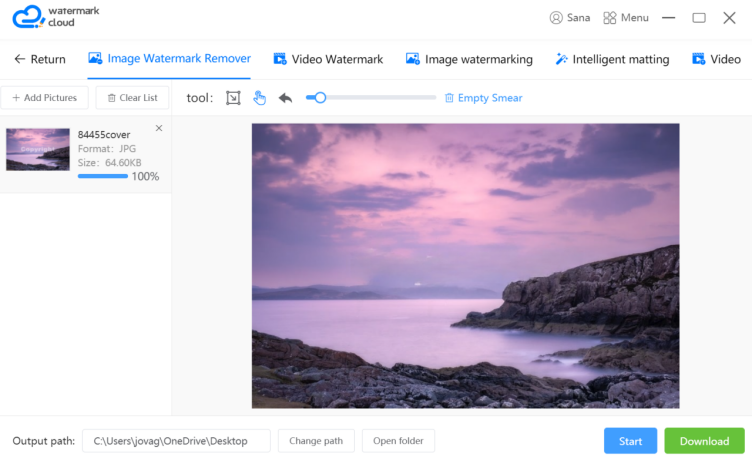
Task: Click the watermark cloud logo
Action: 56,17
